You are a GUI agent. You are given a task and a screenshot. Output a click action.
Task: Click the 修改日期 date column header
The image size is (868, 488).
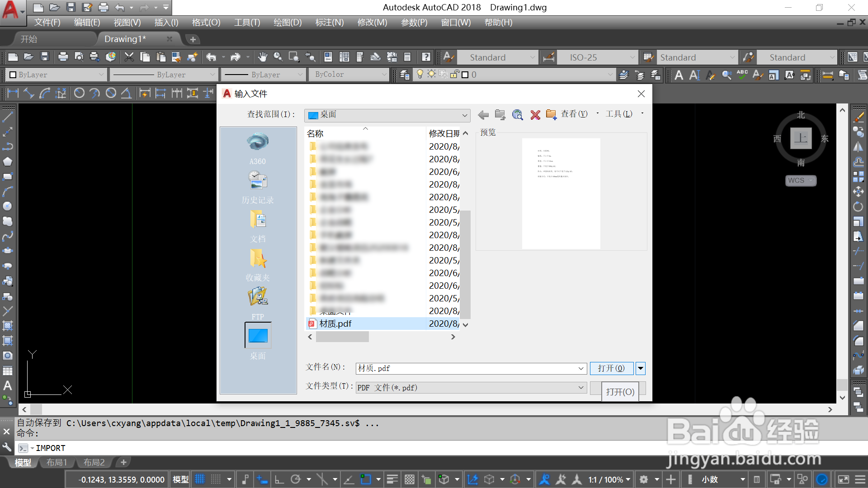[444, 133]
